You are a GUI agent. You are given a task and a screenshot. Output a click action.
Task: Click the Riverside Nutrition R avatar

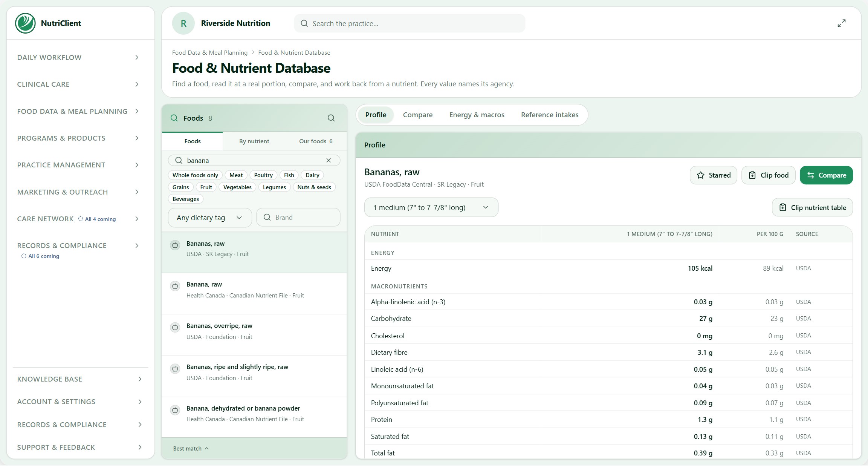183,23
